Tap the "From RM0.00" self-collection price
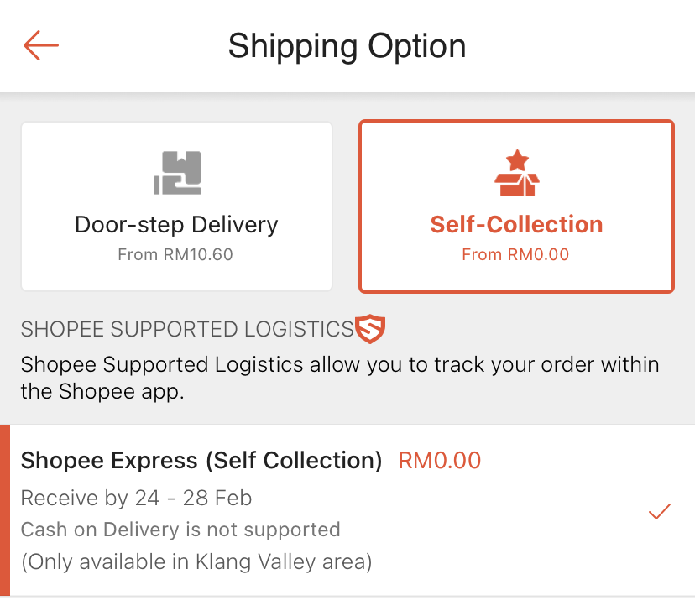695x616 pixels. [515, 254]
